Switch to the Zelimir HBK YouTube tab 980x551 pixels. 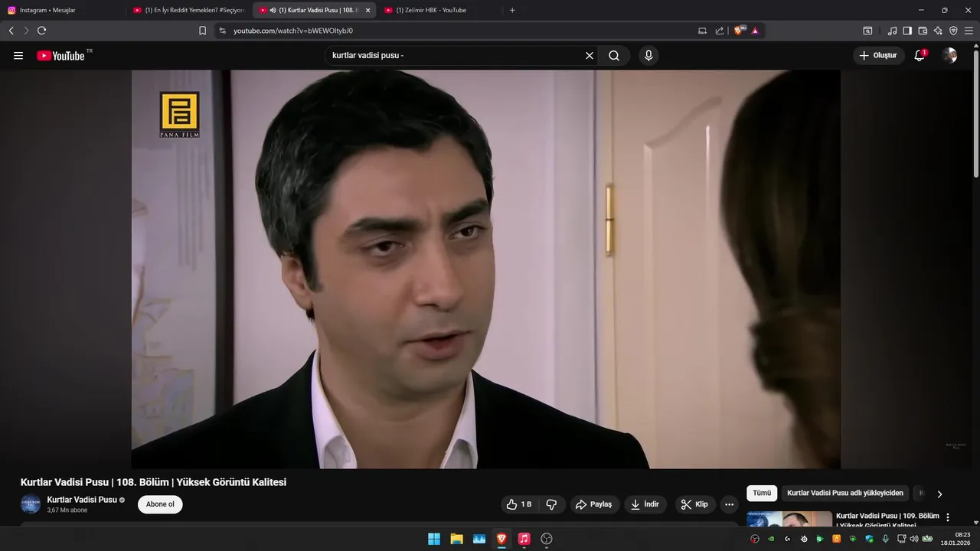[x=439, y=10]
